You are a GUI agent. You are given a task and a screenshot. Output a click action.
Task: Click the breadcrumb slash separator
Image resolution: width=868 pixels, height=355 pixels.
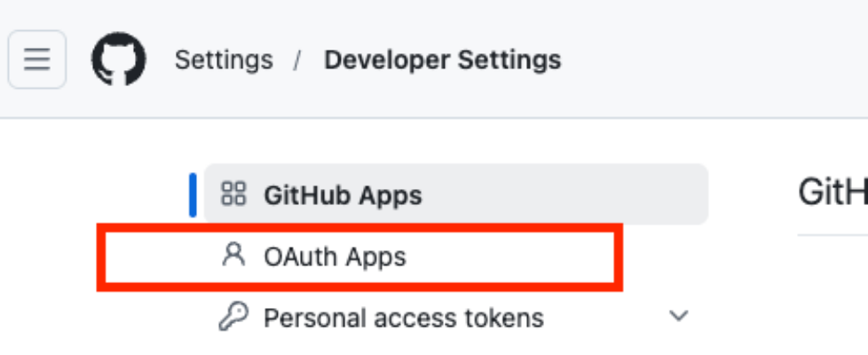click(x=298, y=60)
